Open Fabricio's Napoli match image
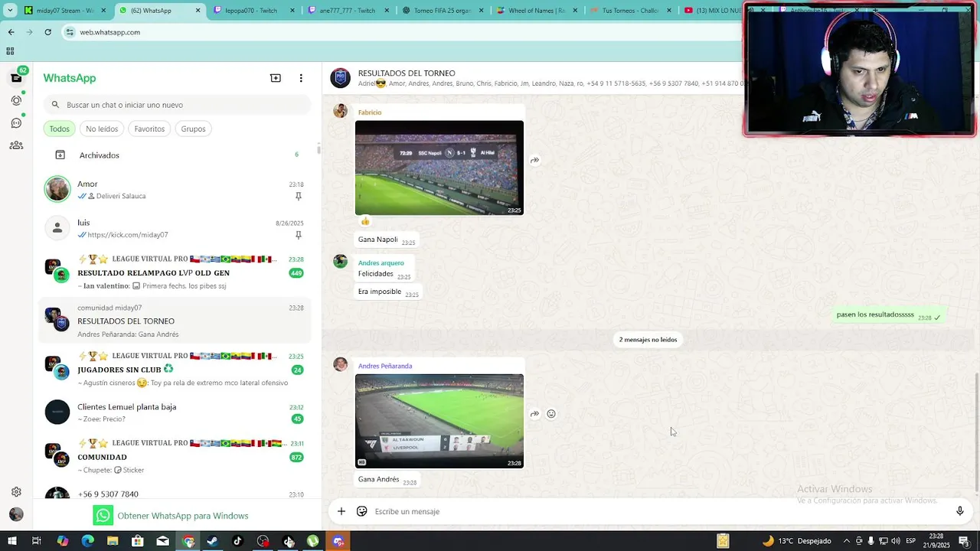 439,168
